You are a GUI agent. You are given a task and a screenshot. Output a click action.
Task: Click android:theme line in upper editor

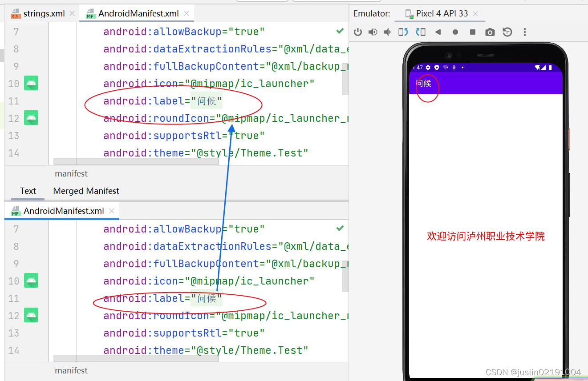point(206,153)
